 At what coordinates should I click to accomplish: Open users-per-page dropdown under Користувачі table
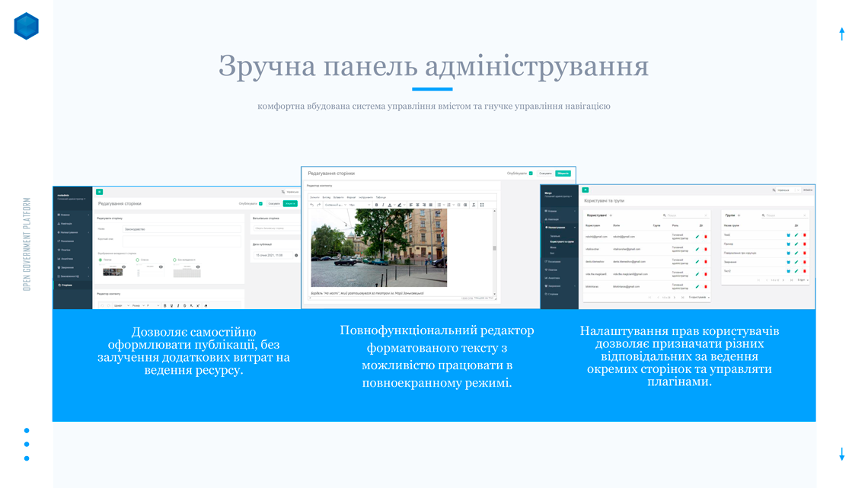click(700, 297)
